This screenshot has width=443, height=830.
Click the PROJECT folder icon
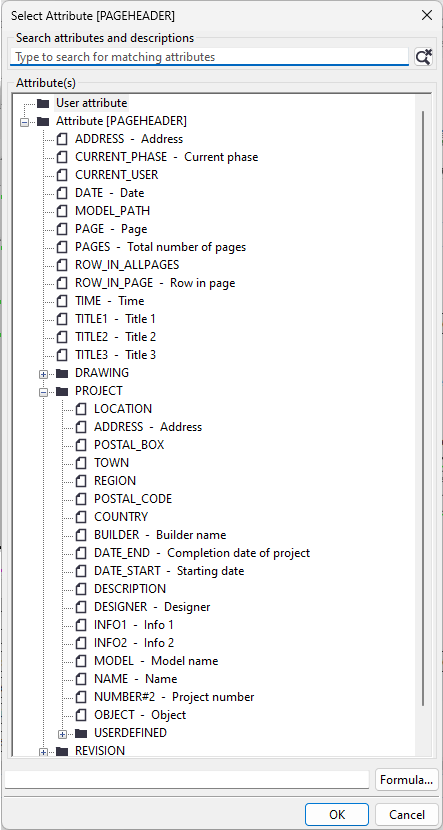pos(62,391)
